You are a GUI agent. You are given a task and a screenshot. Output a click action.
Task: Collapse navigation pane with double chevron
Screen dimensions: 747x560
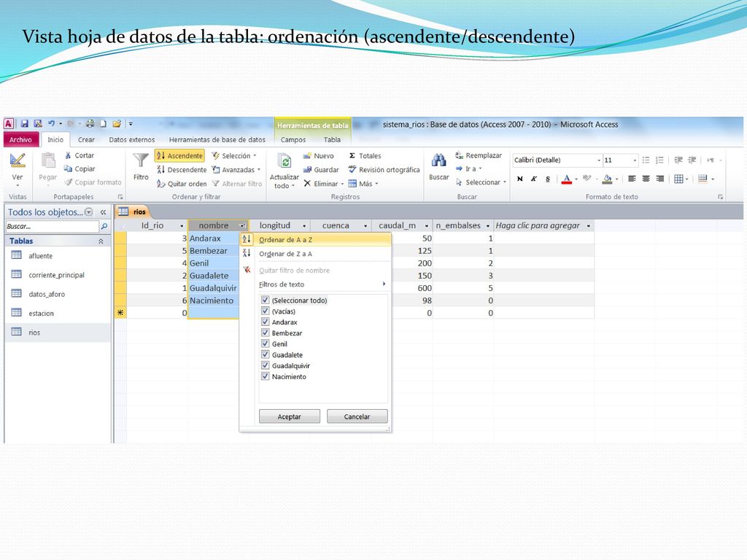(103, 212)
